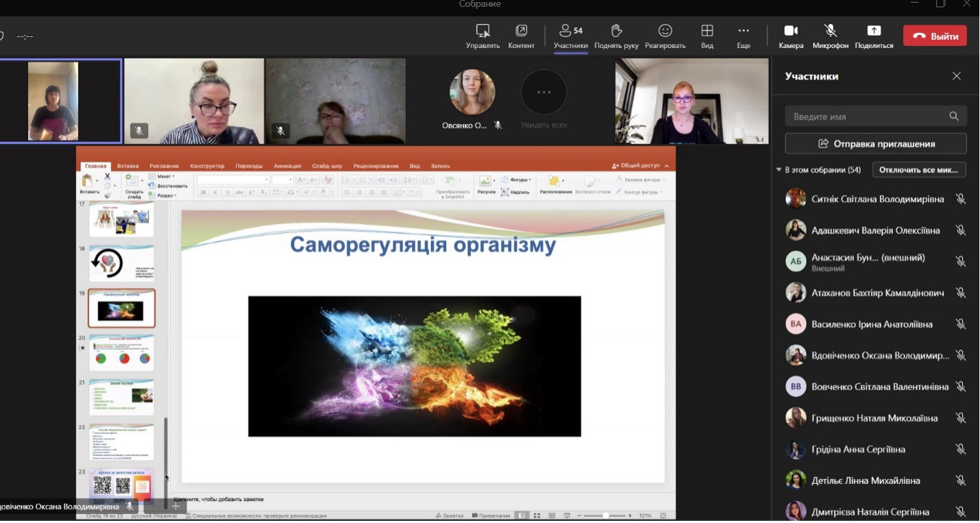The width and height of the screenshot is (980, 523).
Task: Raise hand with Поднять руку
Action: coord(616,32)
